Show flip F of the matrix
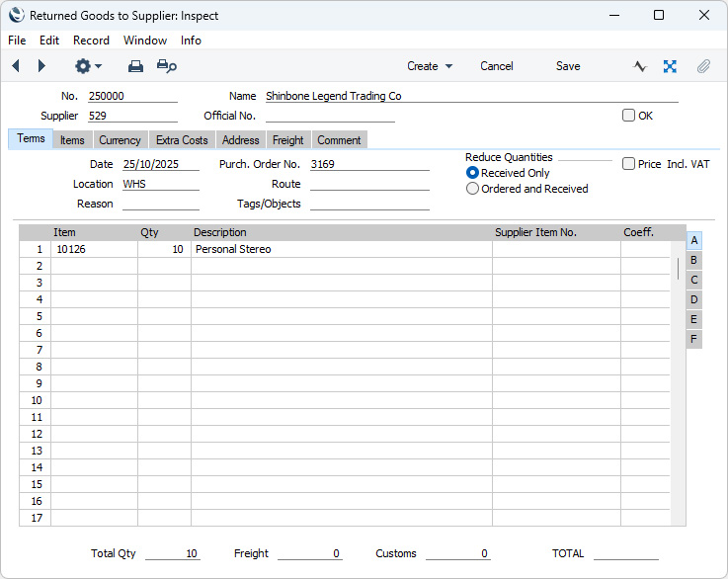 click(694, 339)
